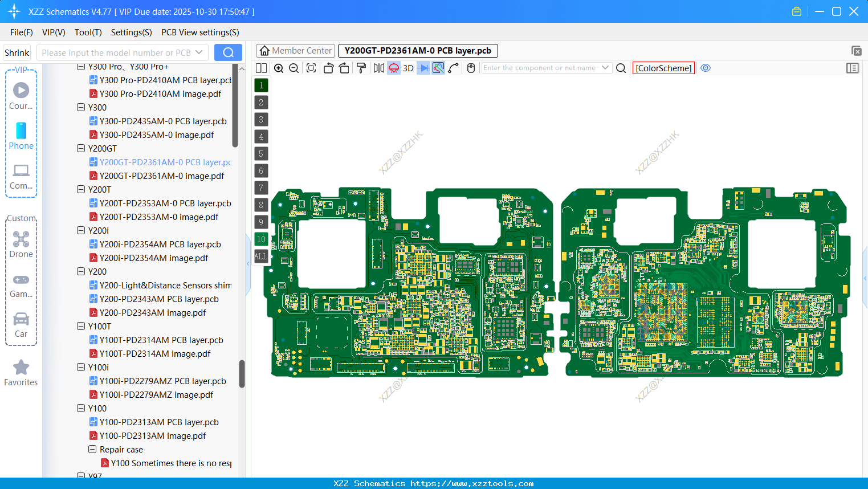Open the Drone category in the sidebar
The height and width of the screenshot is (489, 868).
[21, 244]
